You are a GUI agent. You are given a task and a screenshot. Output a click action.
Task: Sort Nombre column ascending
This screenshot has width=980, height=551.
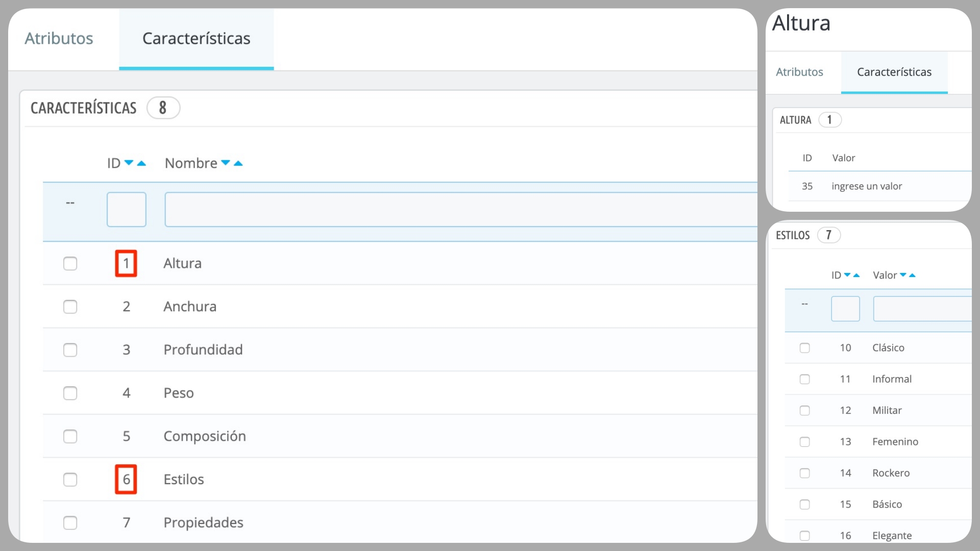pos(238,163)
